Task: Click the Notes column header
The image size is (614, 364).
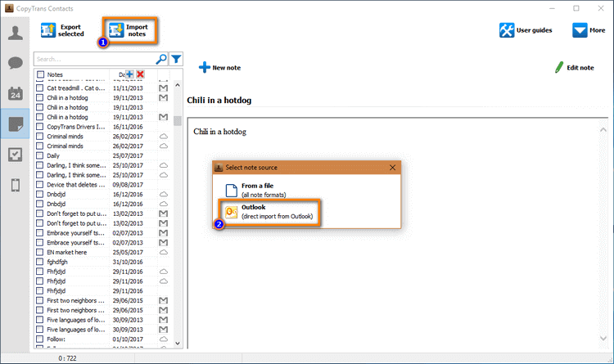Action: tap(55, 74)
